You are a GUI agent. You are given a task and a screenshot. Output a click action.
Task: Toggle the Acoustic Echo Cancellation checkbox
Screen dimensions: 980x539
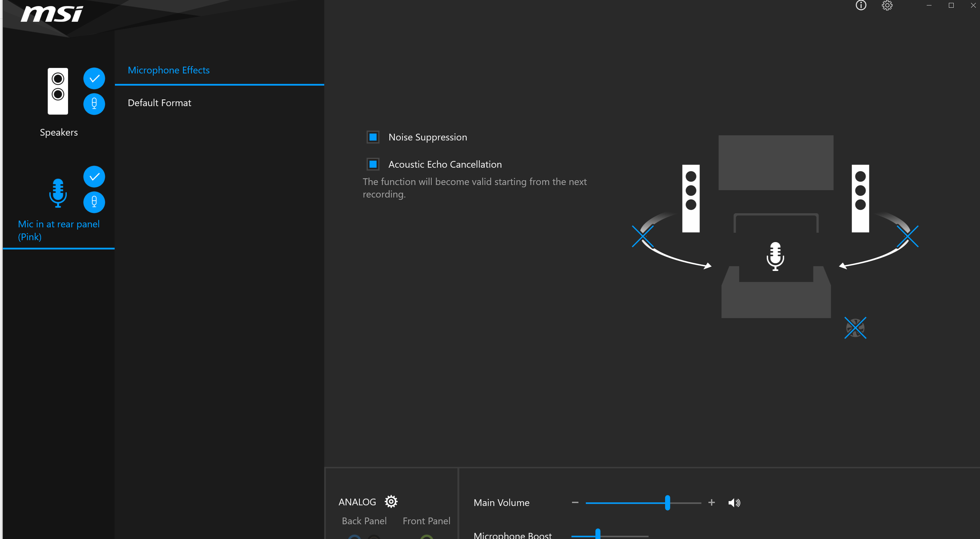(x=373, y=164)
